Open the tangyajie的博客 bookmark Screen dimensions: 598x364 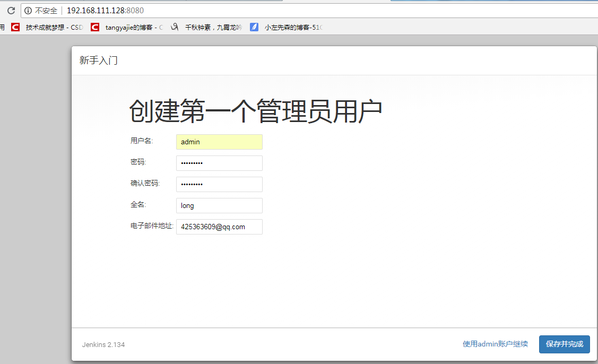[x=127, y=27]
